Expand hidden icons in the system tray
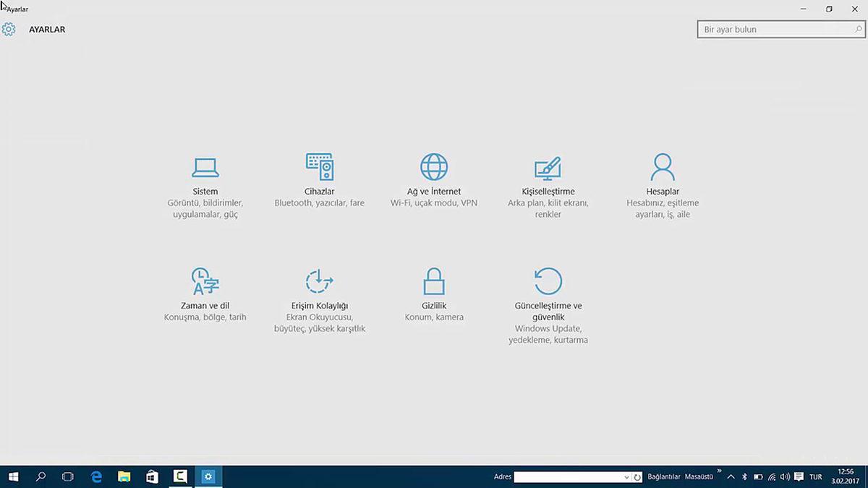 point(731,476)
